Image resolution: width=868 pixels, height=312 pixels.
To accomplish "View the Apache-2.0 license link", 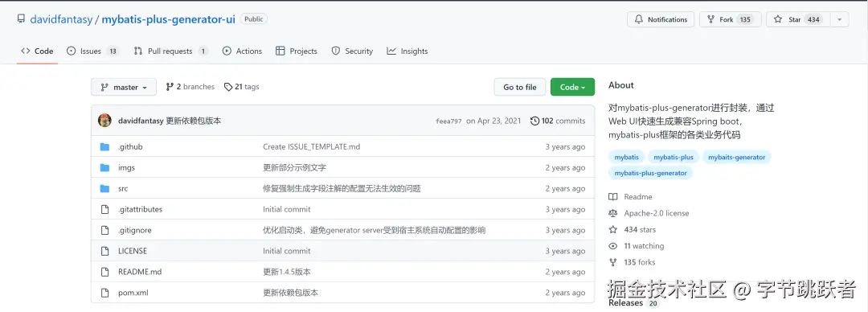I will [x=649, y=213].
